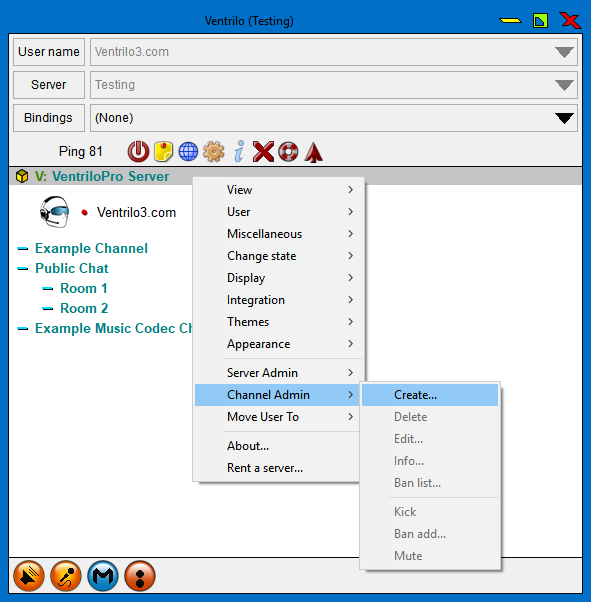Click the blue globe icon

188,151
